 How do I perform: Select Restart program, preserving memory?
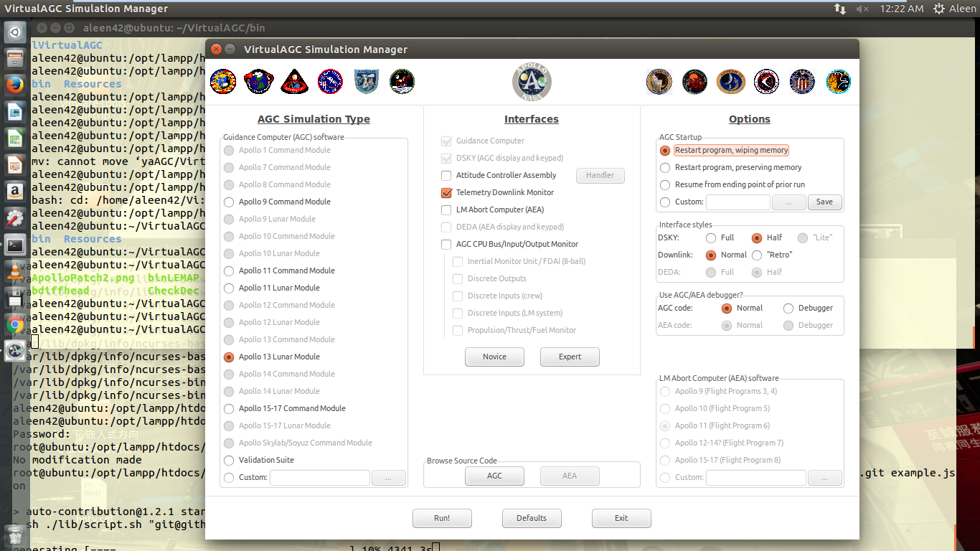730,167
